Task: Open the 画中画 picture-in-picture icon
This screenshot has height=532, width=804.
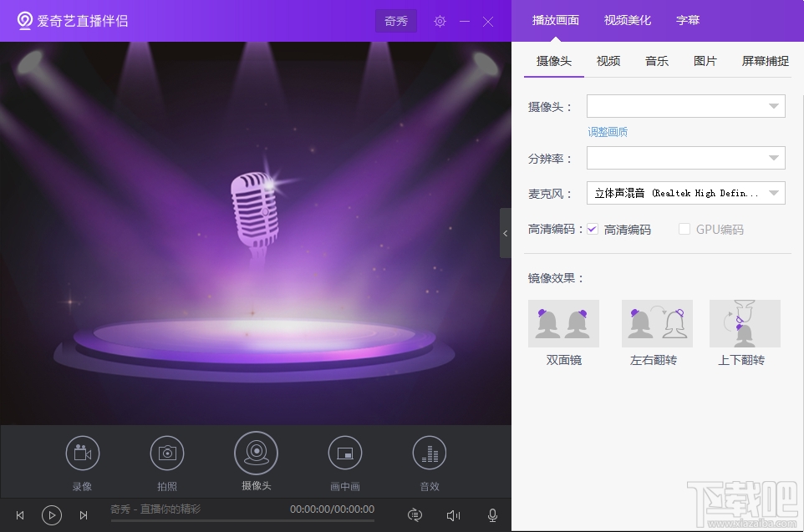Action: tap(345, 453)
